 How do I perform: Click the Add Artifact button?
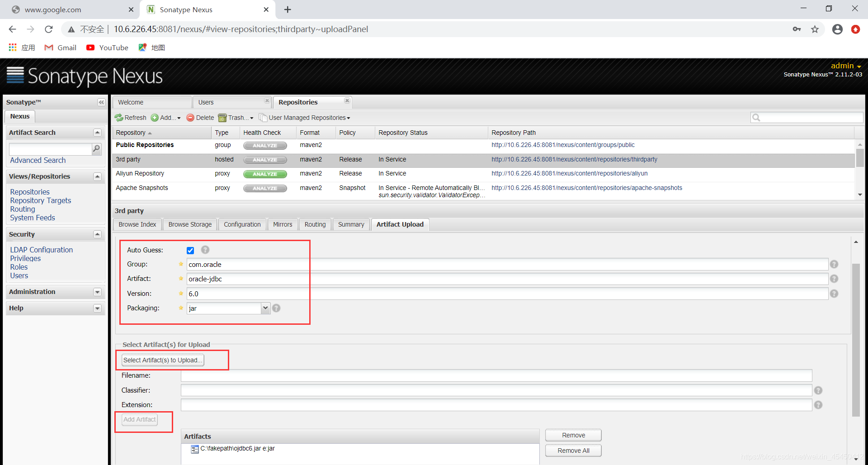(140, 419)
